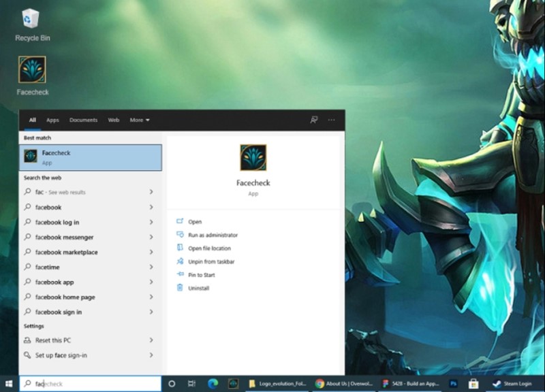Viewport: 545px width, 392px height.
Task: Choose Uninstall in the Facecheck actions
Action: (x=199, y=289)
